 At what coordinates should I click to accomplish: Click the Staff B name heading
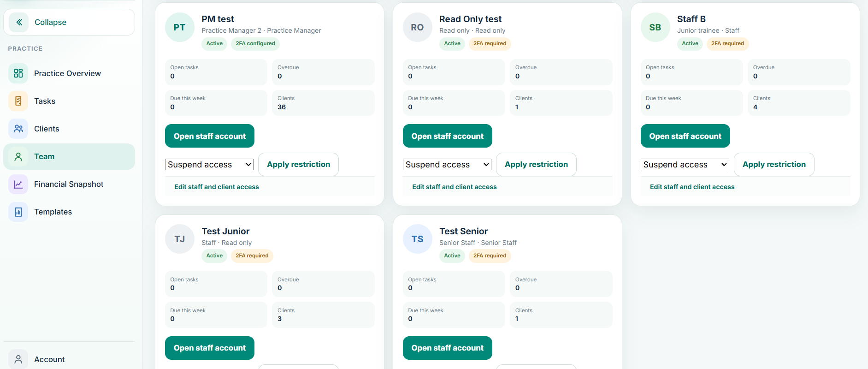click(691, 19)
